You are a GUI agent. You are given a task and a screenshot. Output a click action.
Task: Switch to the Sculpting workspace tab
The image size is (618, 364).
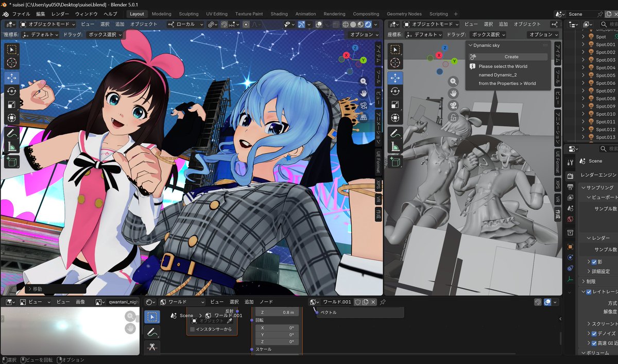pos(188,14)
